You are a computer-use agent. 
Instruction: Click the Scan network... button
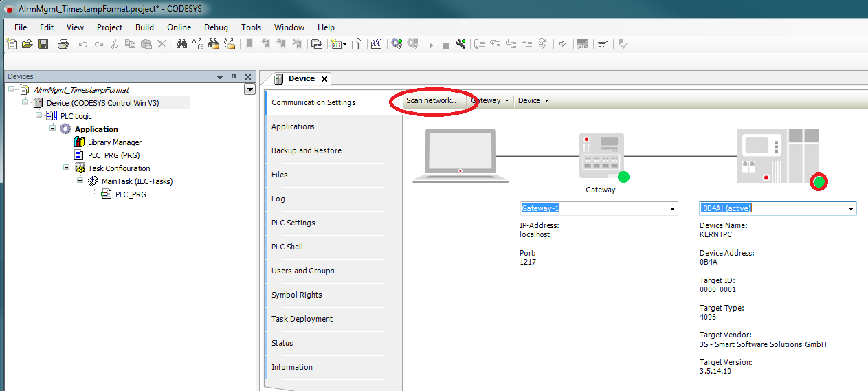[x=432, y=100]
